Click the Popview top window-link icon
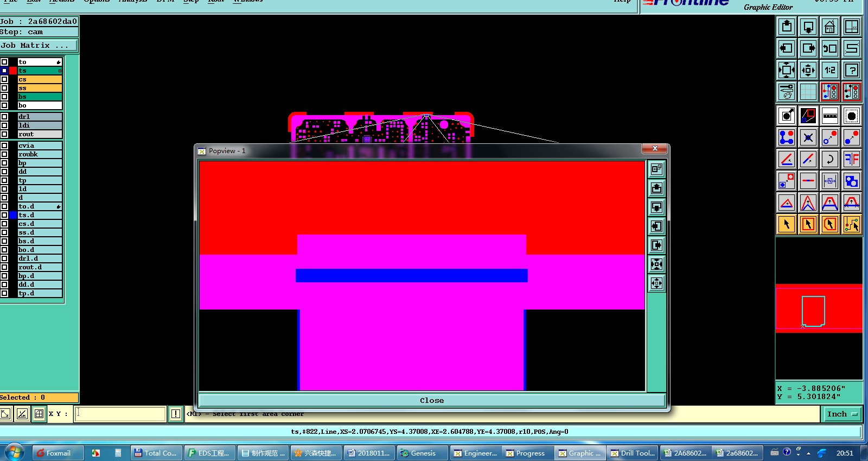 point(656,169)
